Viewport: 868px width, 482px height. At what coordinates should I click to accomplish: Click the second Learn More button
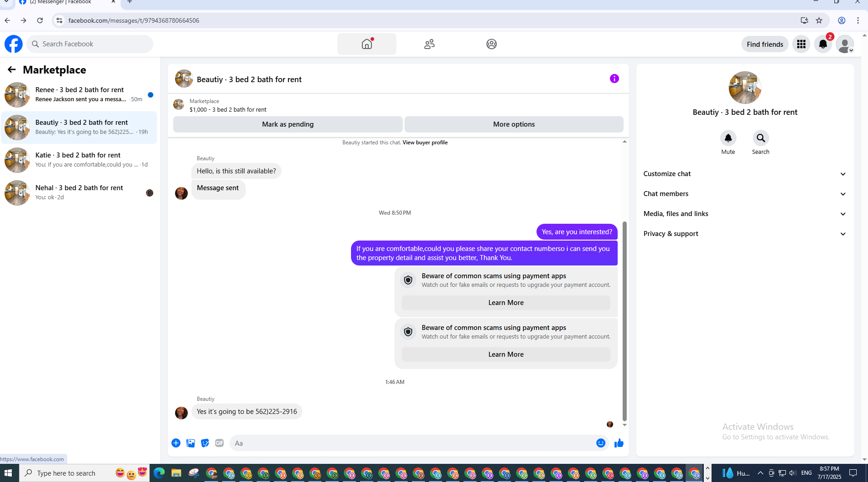click(x=506, y=354)
